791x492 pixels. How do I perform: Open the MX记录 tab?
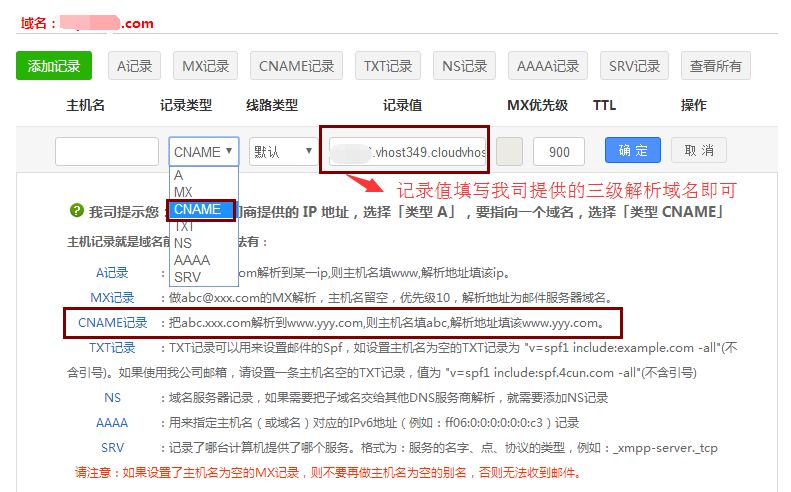pos(205,66)
